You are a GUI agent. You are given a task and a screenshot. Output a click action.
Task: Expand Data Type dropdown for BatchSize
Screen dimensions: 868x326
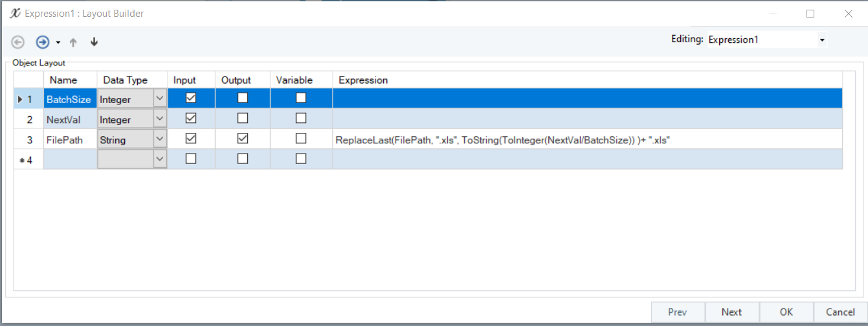click(160, 99)
